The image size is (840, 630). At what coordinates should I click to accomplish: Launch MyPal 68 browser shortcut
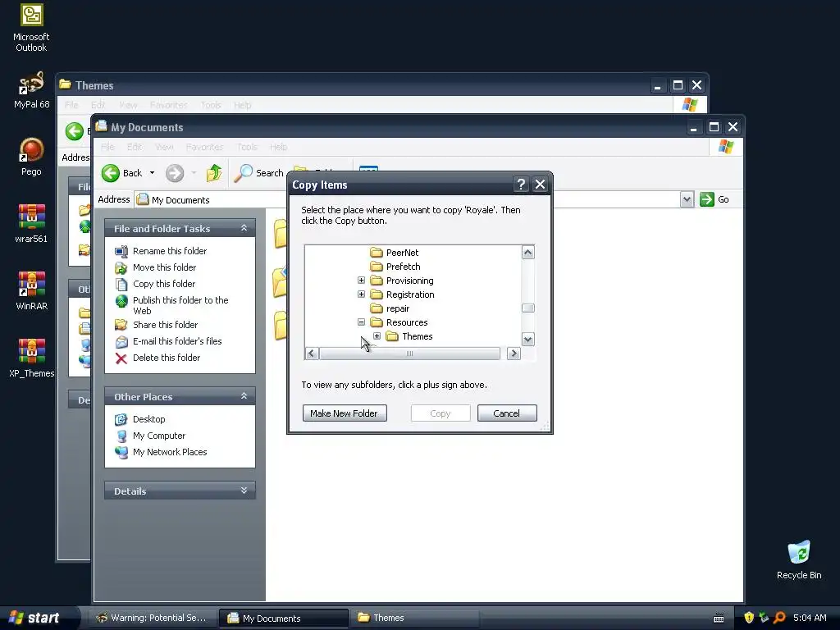click(x=31, y=90)
